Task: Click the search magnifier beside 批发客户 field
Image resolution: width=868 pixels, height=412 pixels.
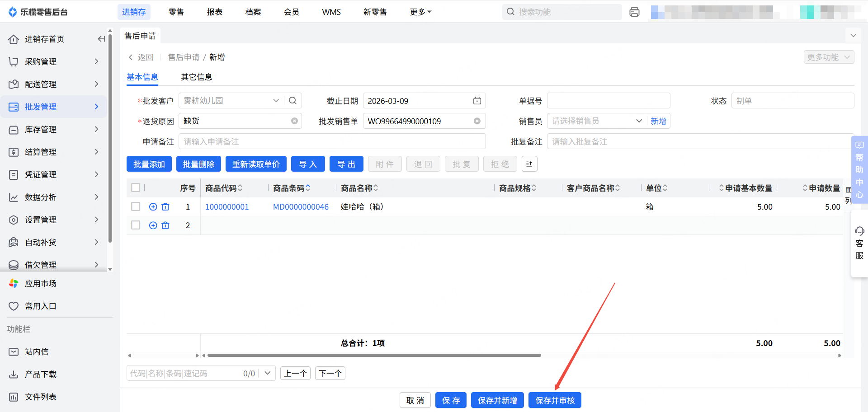Action: (292, 101)
